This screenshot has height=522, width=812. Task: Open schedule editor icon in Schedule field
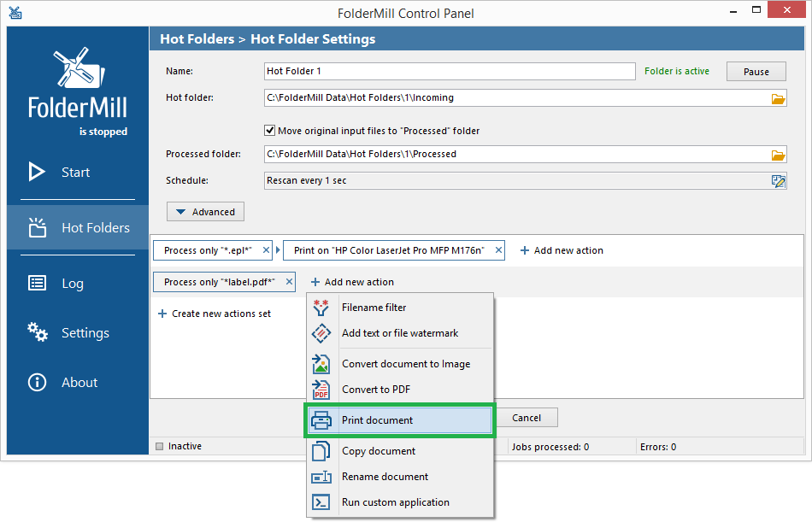click(778, 181)
